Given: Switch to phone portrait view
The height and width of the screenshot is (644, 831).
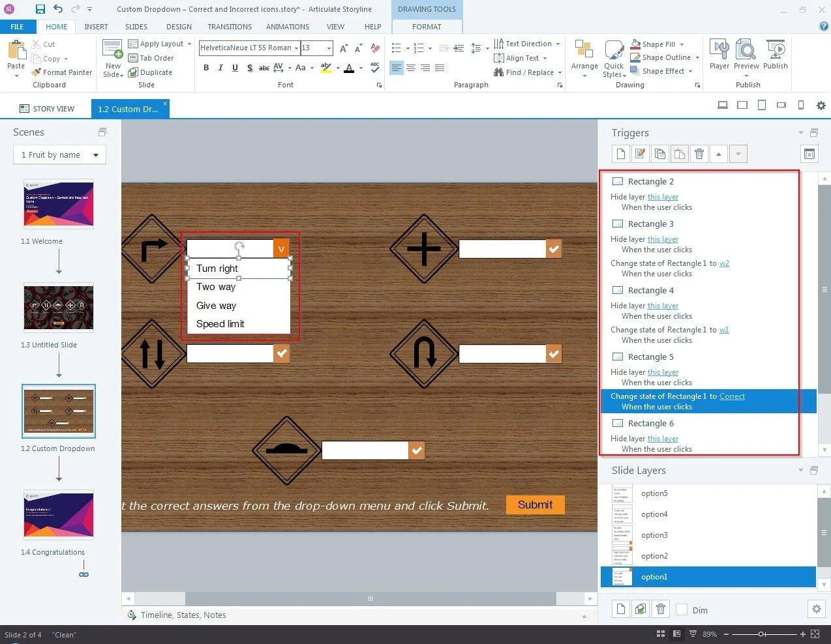Looking at the screenshot, I should click(x=802, y=105).
